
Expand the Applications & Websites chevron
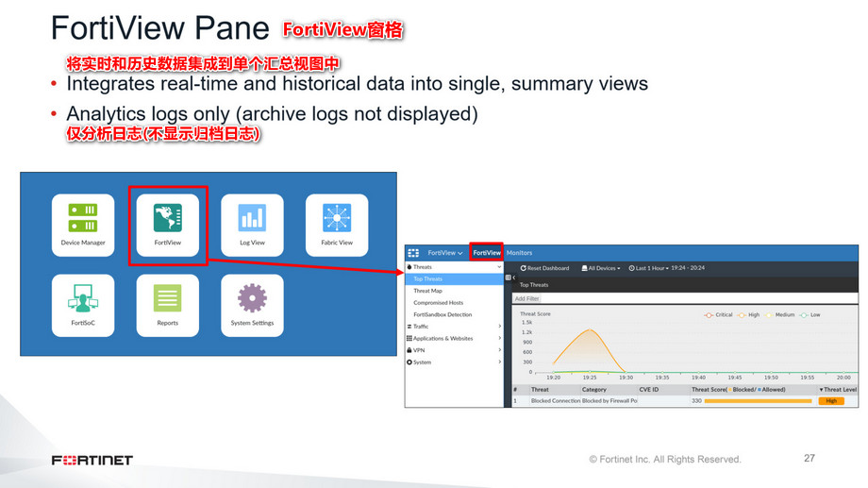[x=499, y=338]
